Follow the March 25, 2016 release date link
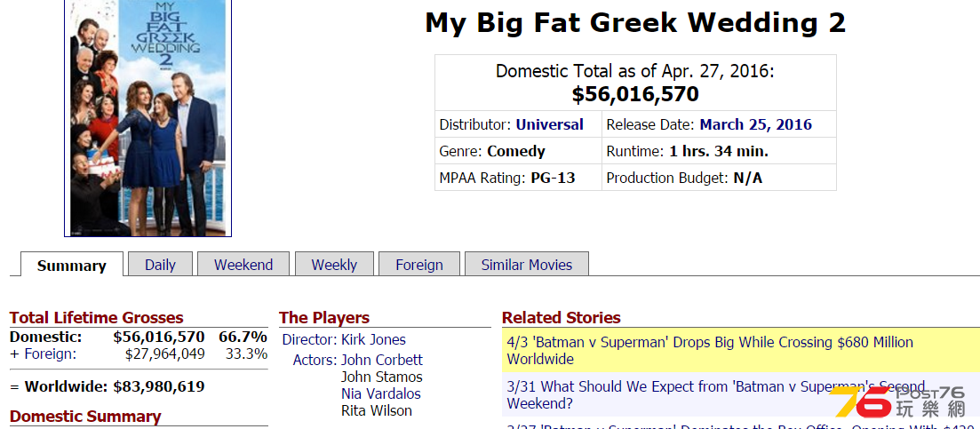980x429 pixels. coord(755,124)
